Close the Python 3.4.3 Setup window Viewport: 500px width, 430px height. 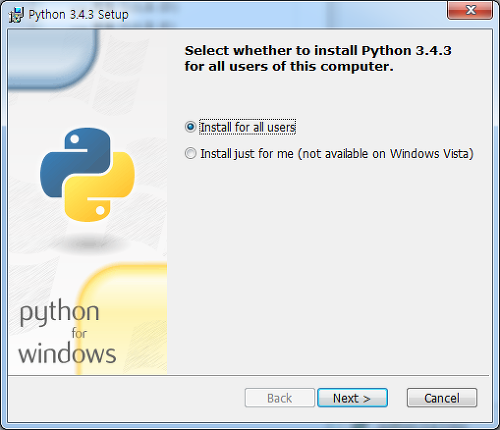[470, 10]
